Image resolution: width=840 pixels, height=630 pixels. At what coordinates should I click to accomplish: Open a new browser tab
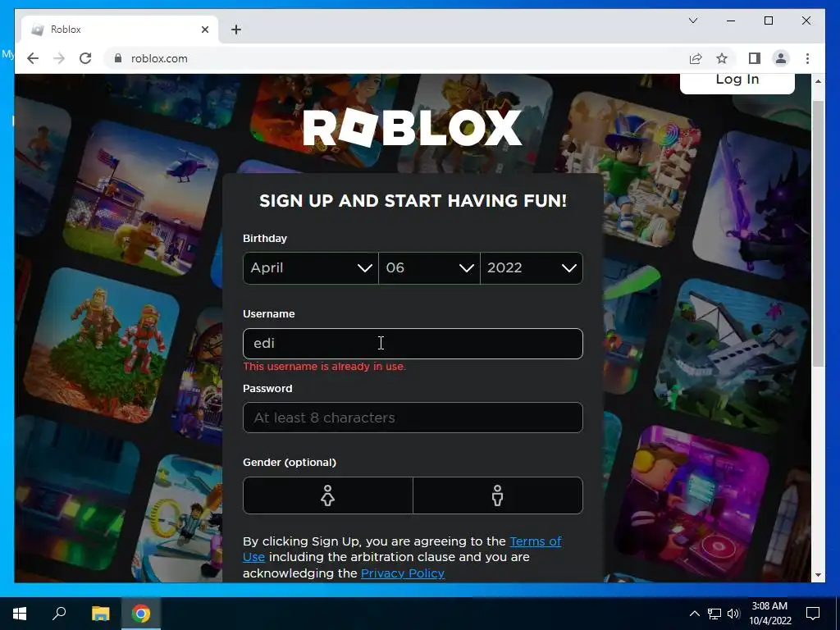(x=236, y=30)
